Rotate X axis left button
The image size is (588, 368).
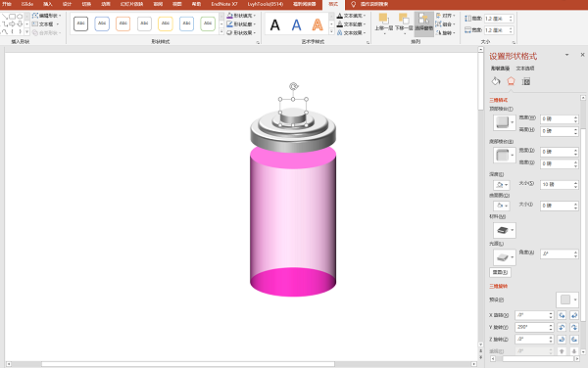click(562, 315)
